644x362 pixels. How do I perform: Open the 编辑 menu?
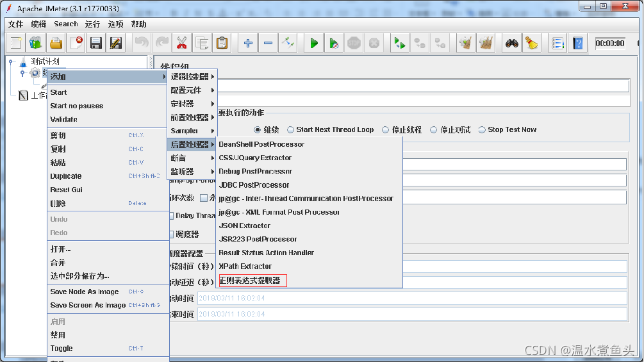(x=38, y=24)
